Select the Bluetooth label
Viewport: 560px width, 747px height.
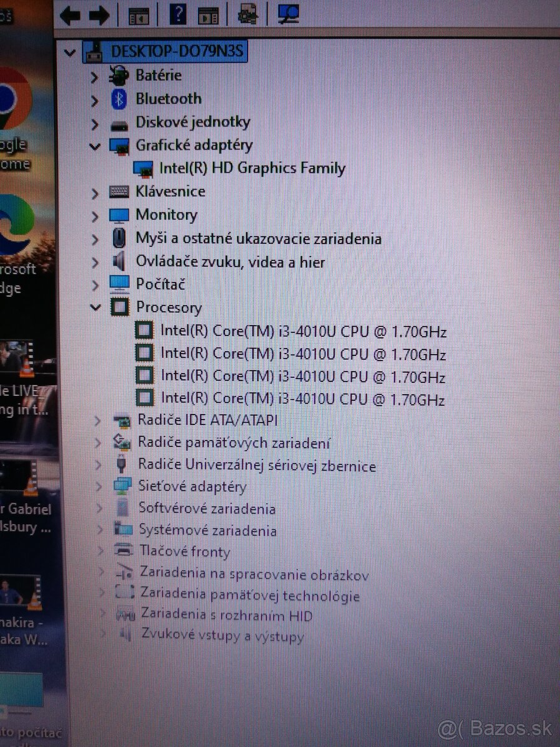[169, 98]
